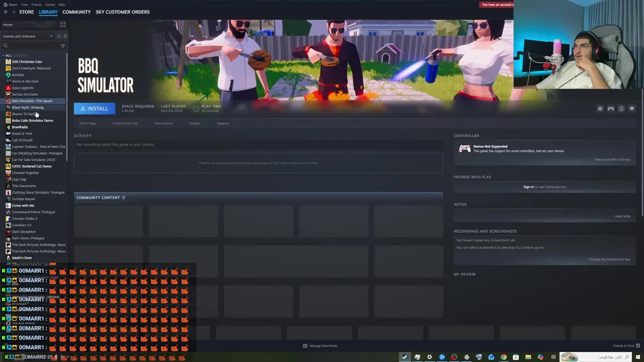
Task: Open the Steam menu
Action: click(13, 5)
